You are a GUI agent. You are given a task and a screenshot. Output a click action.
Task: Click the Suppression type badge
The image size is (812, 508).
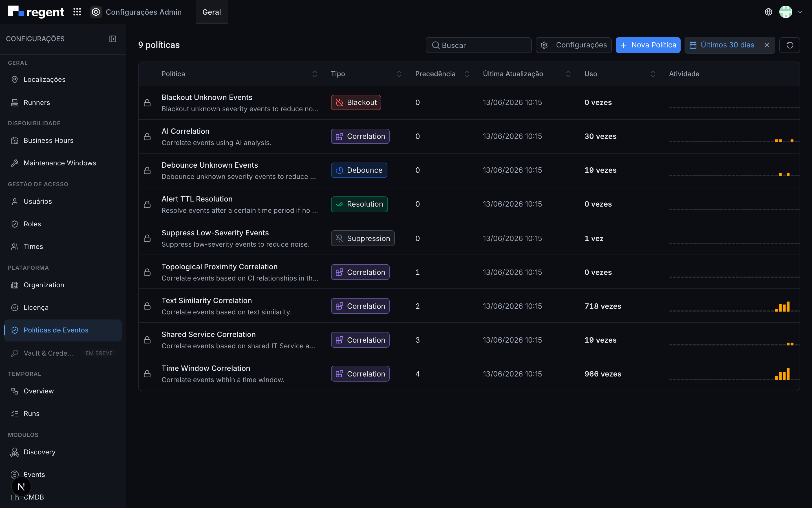coord(363,238)
